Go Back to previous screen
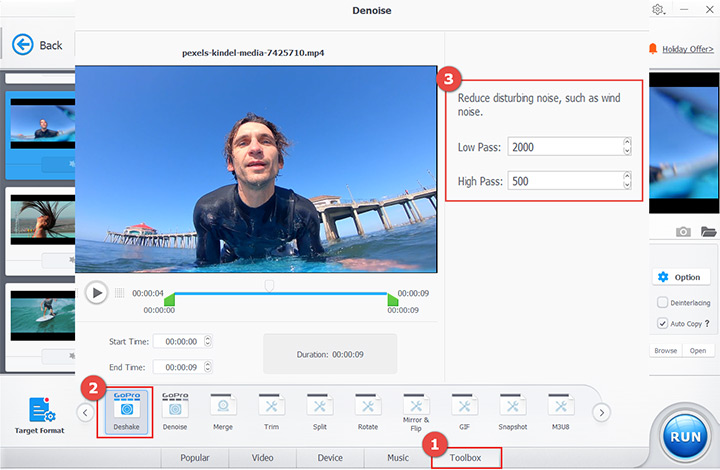The width and height of the screenshot is (720, 470). [x=37, y=45]
